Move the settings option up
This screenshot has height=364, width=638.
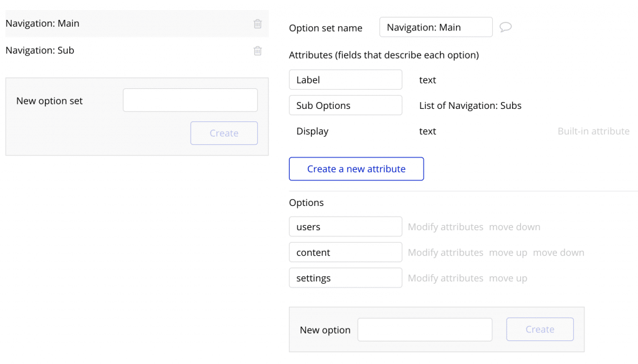(x=508, y=278)
